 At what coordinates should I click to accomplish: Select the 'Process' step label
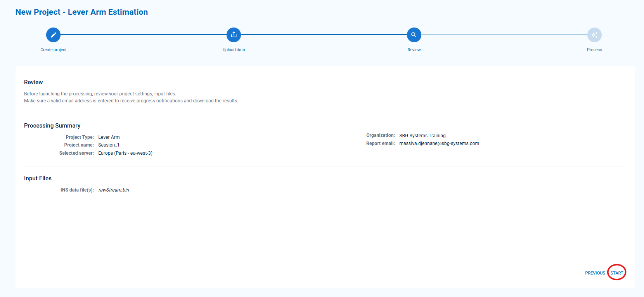[594, 50]
